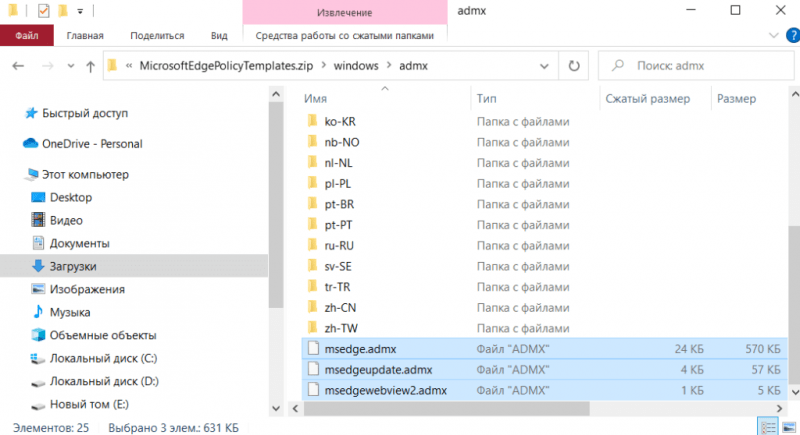Viewport: 800px width, 435px height.
Task: Select the zh-CN folder
Action: point(340,308)
